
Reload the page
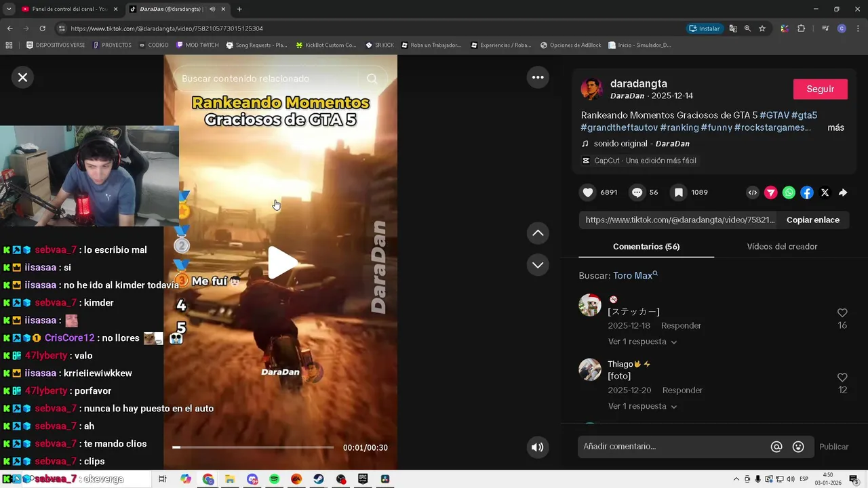pyautogui.click(x=42, y=28)
